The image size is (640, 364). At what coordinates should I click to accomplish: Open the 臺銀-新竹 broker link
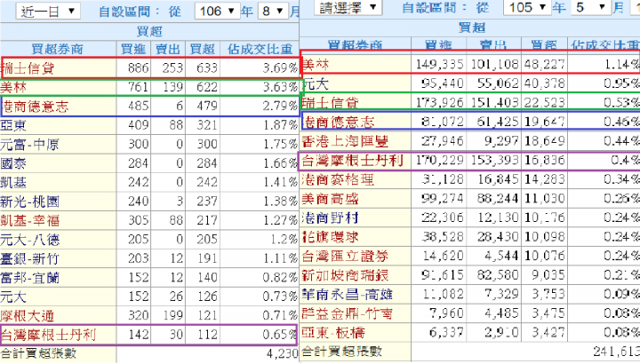click(x=30, y=258)
